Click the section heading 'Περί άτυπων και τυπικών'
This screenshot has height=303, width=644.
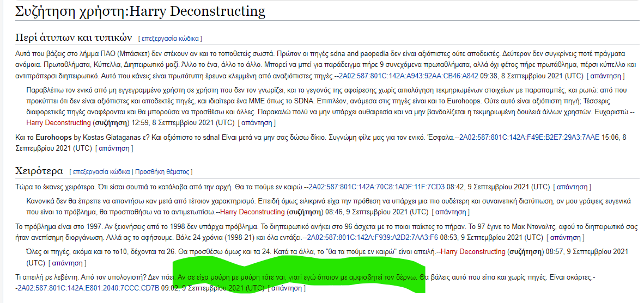click(74, 38)
